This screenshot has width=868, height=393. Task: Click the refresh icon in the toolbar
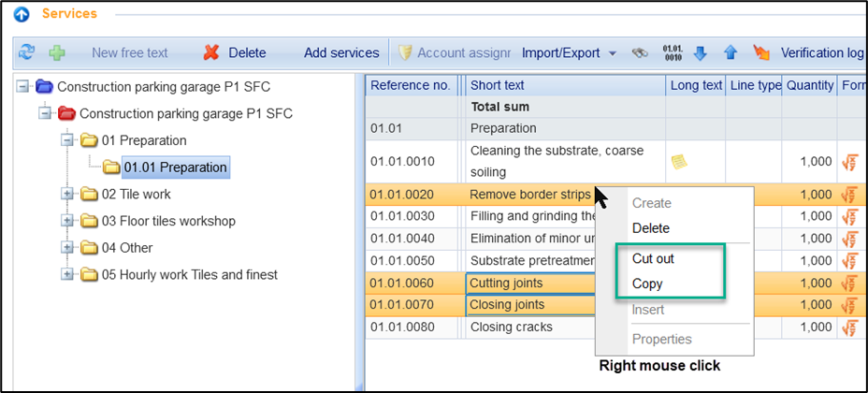coord(26,53)
